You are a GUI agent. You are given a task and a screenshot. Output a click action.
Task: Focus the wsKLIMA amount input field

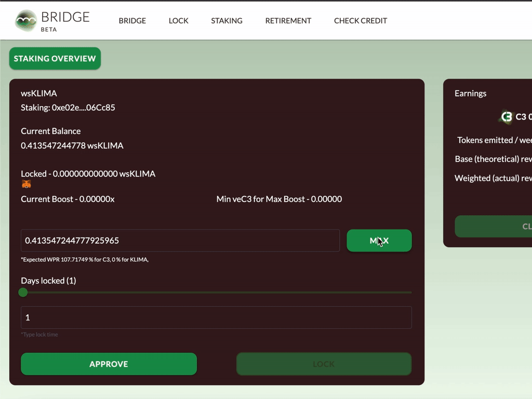180,241
